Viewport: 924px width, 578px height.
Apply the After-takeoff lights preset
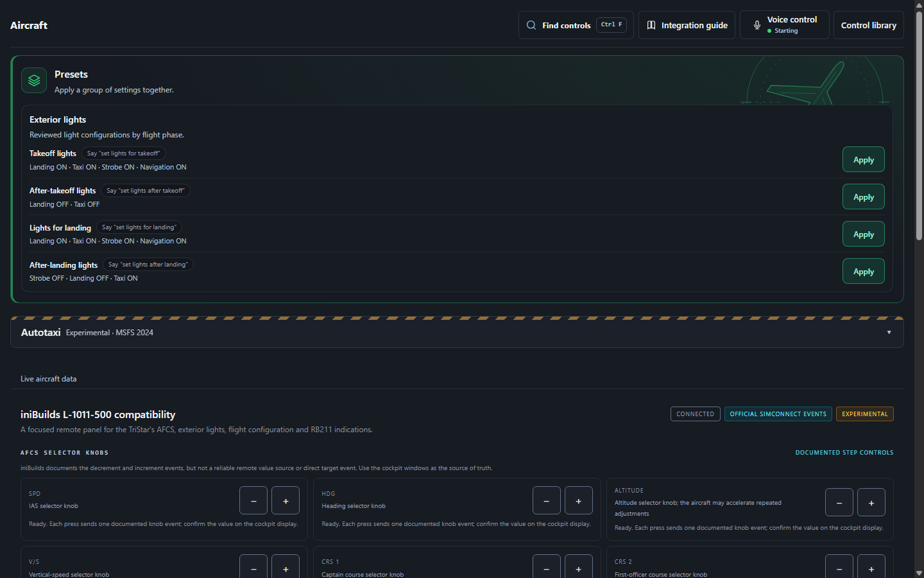coord(864,197)
